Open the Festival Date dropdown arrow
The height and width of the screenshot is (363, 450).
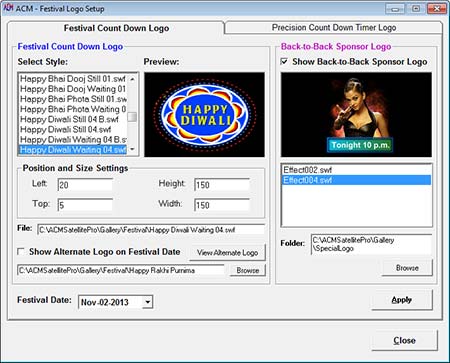tap(147, 302)
